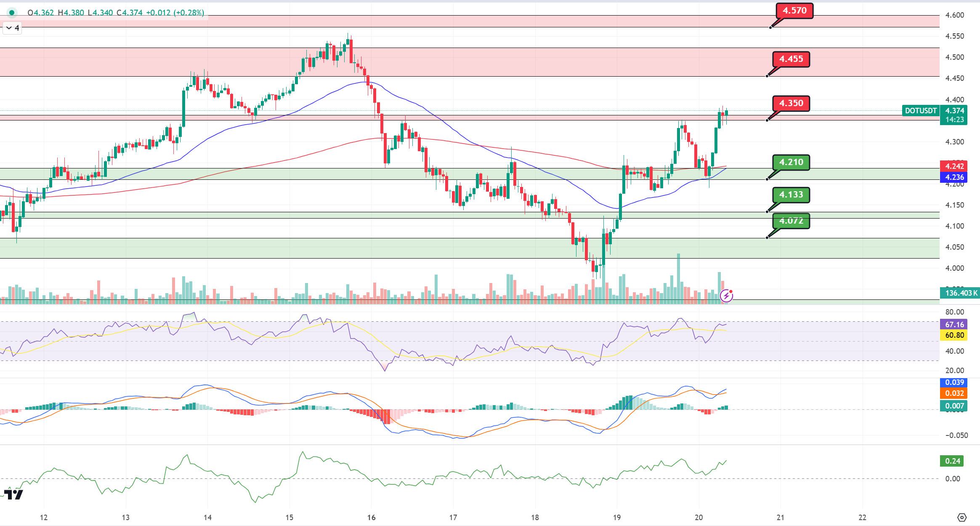
Task: Click date label 16 on time axis
Action: (371, 518)
